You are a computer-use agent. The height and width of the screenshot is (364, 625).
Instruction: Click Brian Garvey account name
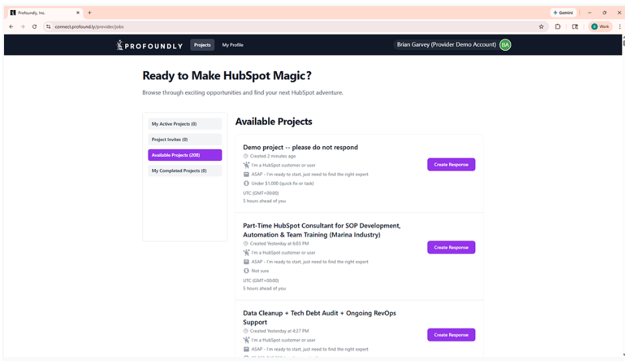pyautogui.click(x=446, y=45)
